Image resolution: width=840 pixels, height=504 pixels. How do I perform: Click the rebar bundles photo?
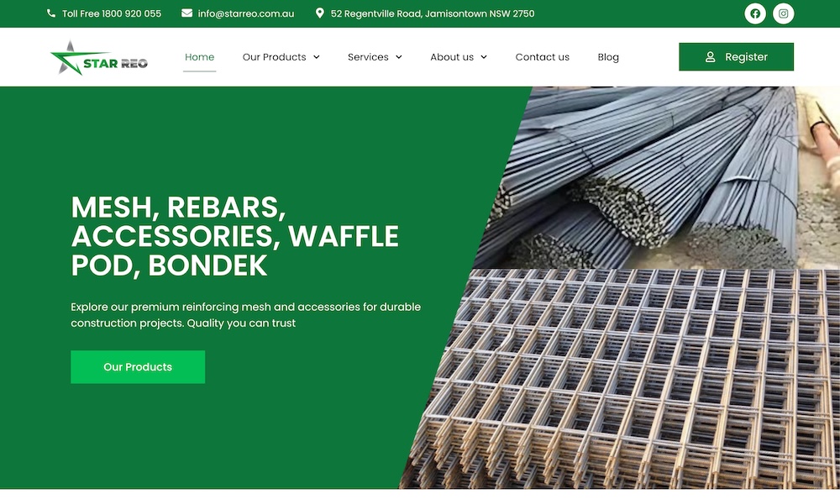[x=659, y=177]
